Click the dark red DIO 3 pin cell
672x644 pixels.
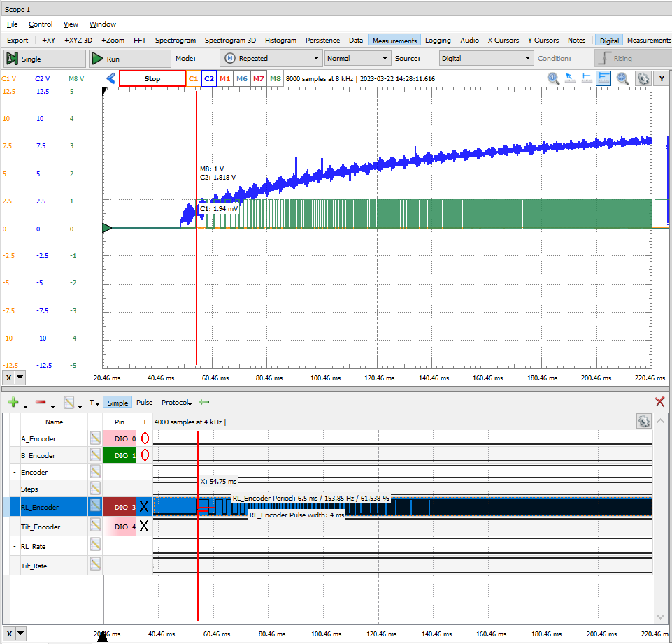[119, 507]
